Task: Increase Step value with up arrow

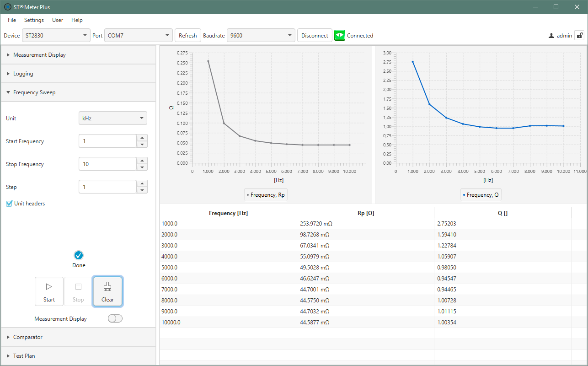Action: coord(142,183)
